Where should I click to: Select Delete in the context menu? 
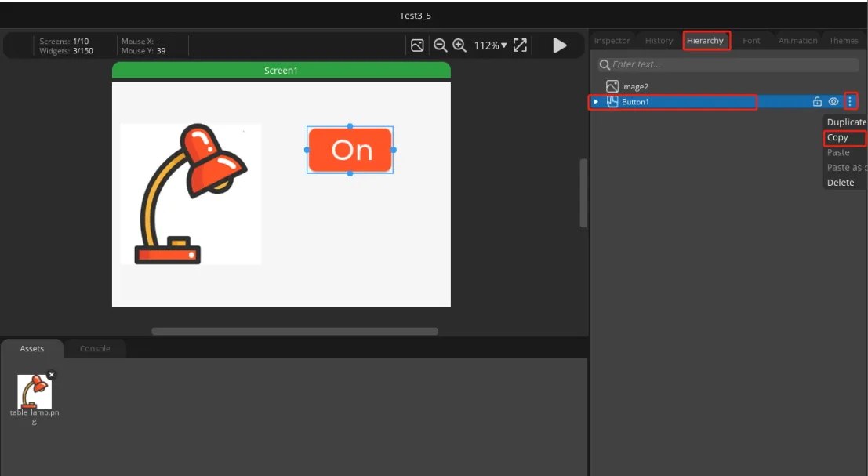[x=841, y=183]
